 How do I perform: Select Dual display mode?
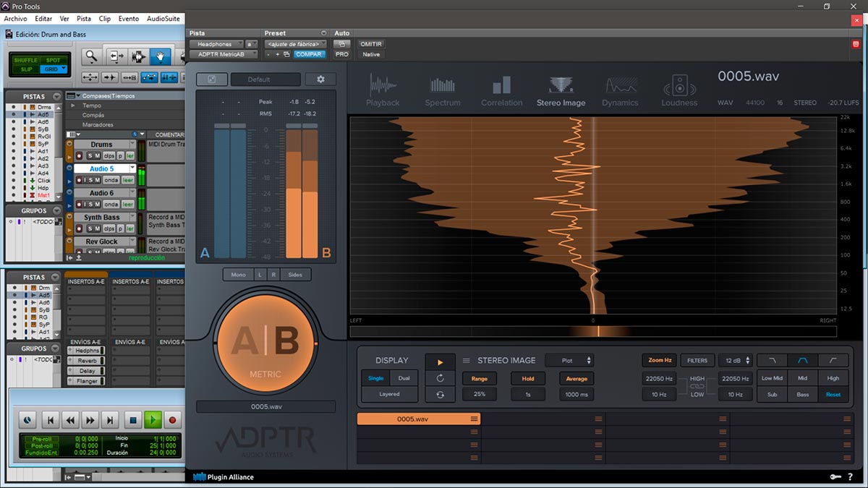click(x=404, y=378)
